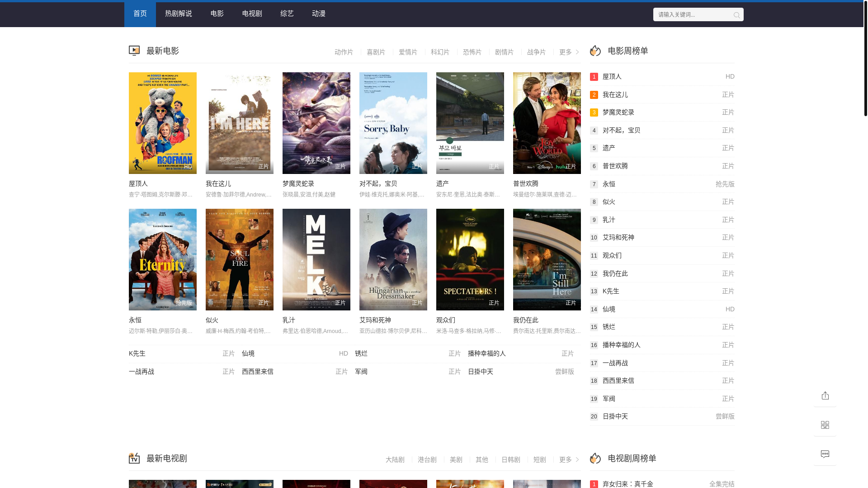Open the MELK movie poster

pos(316,259)
